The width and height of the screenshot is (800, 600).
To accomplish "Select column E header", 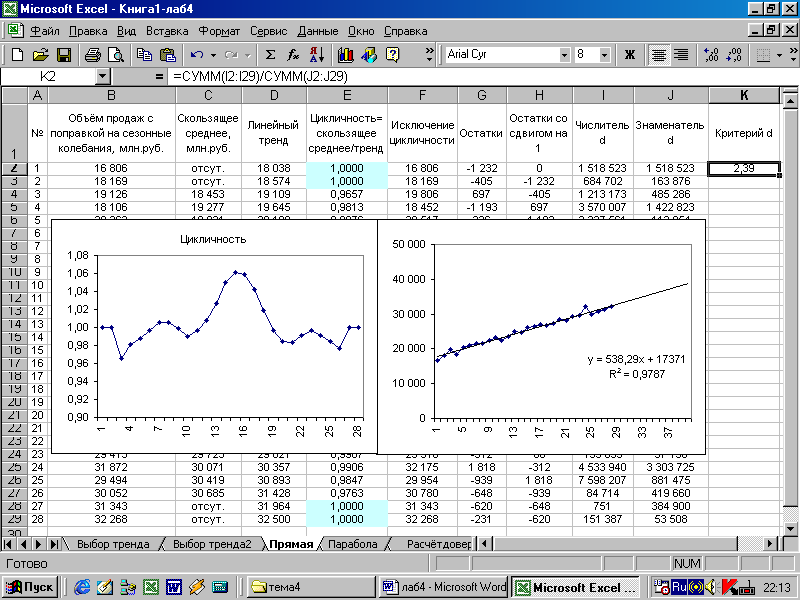I will (347, 95).
